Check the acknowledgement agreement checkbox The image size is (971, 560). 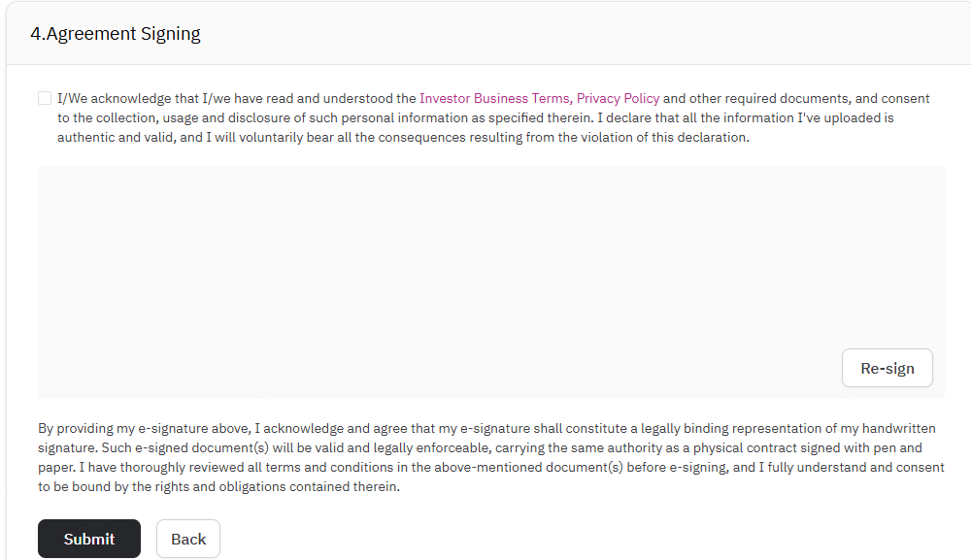[45, 98]
